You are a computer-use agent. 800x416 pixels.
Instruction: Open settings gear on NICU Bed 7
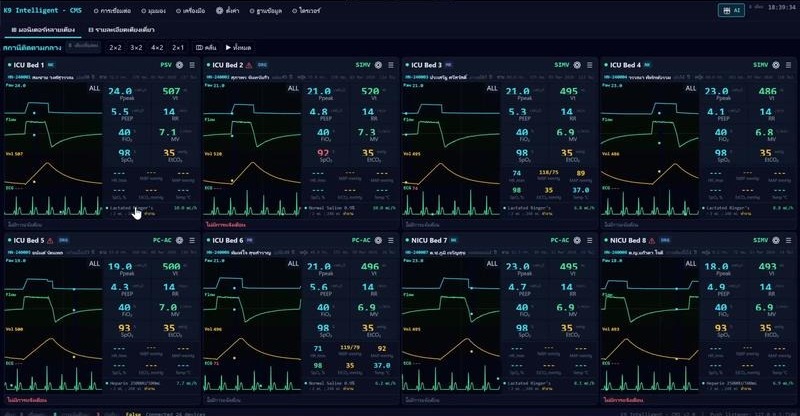point(577,240)
